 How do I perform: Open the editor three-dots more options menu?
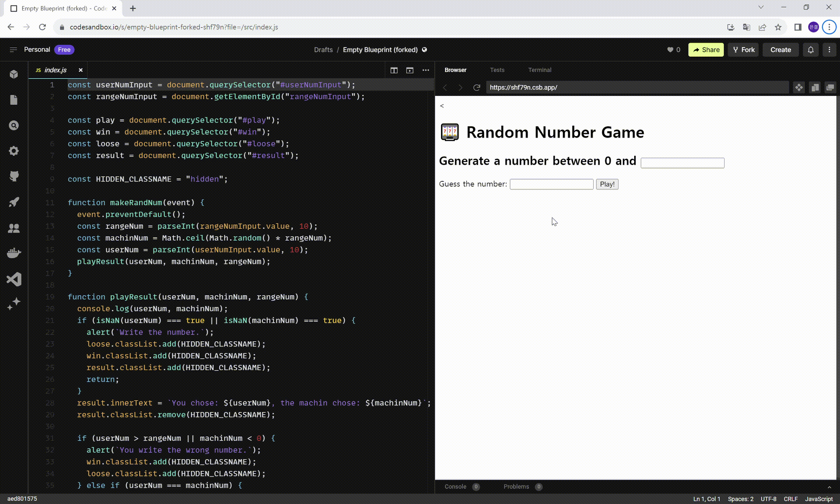coord(426,70)
